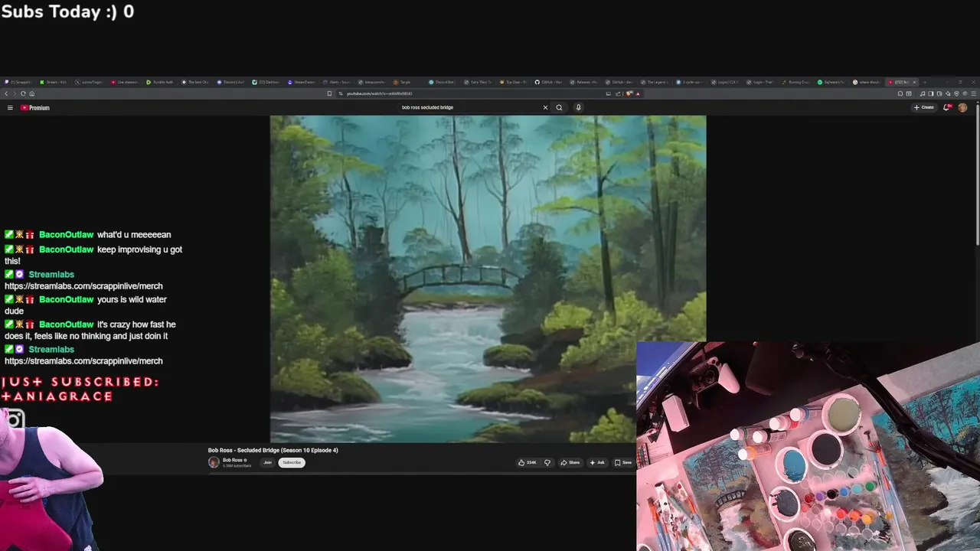Viewport: 980px width, 551px height.
Task: Click BaconOutlaw on "what'd u meeeeean" message
Action: (66, 235)
